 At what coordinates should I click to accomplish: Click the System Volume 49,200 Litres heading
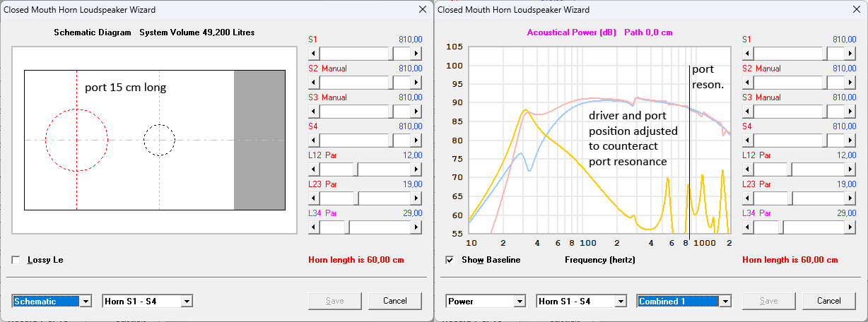coord(197,32)
